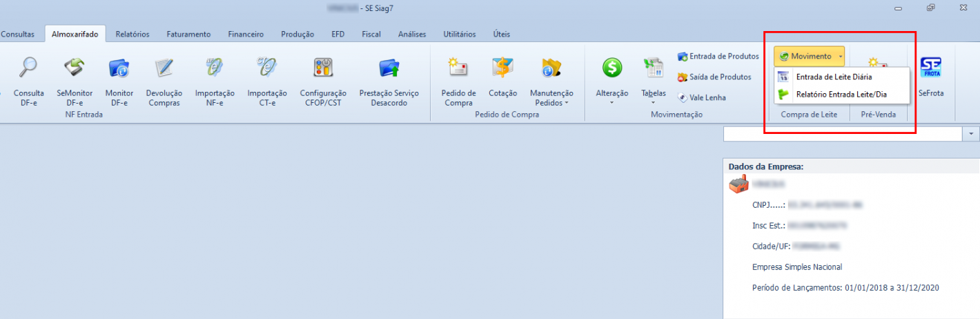Switch to Financeiro tab
The image size is (980, 319).
(x=246, y=34)
